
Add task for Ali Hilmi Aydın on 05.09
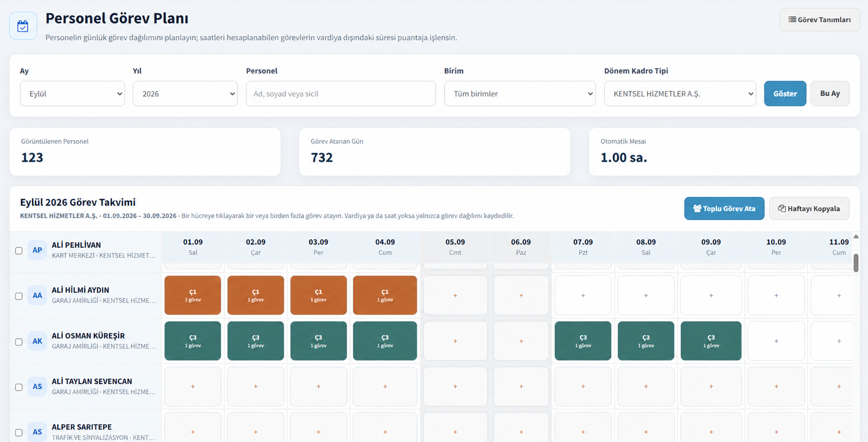tap(455, 295)
